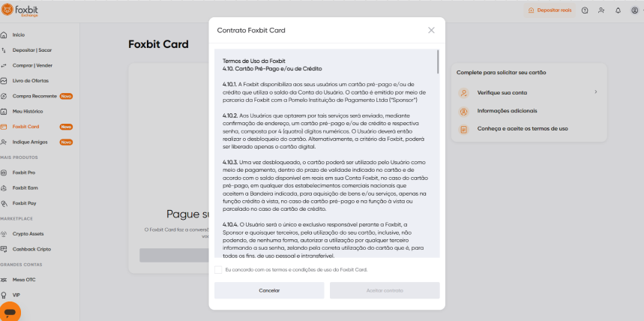Open the user profile avatar menu

(x=634, y=10)
